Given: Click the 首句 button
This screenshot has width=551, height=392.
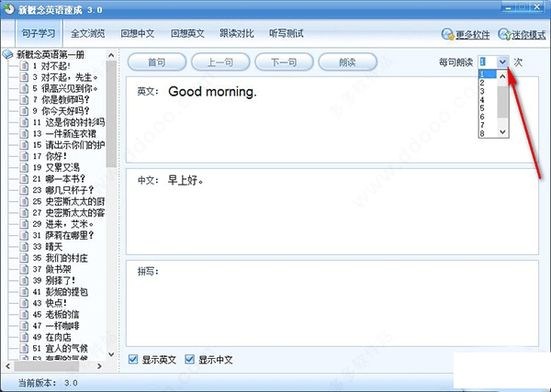Looking at the screenshot, I should coord(157,62).
